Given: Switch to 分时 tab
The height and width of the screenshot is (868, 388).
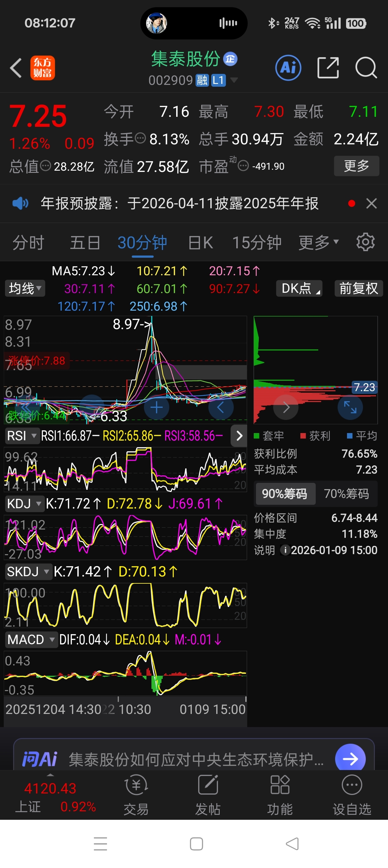Looking at the screenshot, I should click(28, 242).
